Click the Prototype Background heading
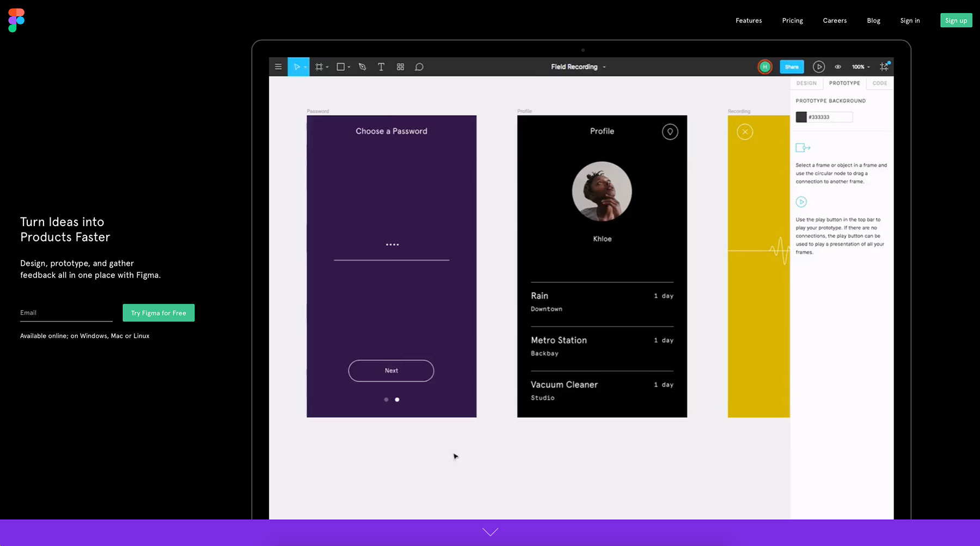980x546 pixels. pyautogui.click(x=831, y=101)
